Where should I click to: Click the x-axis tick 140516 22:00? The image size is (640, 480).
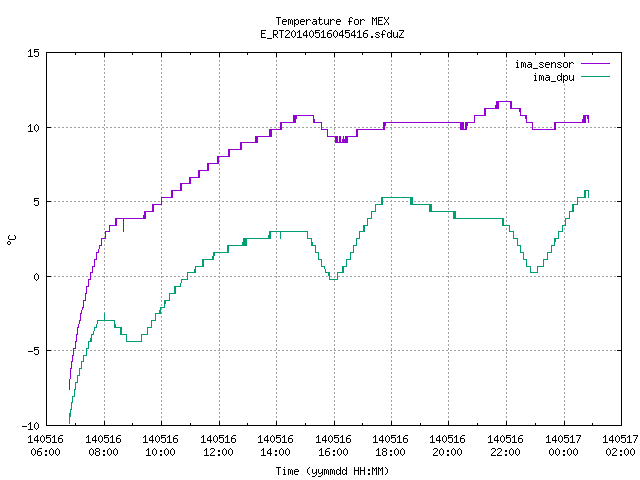tap(506, 446)
